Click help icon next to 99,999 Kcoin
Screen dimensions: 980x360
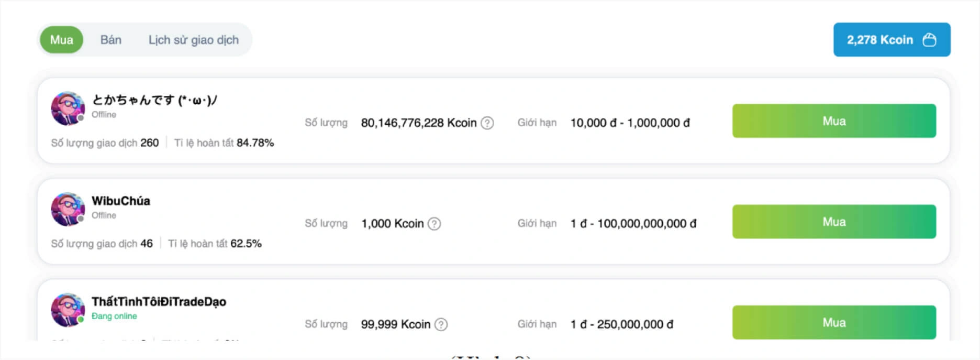pos(441,324)
